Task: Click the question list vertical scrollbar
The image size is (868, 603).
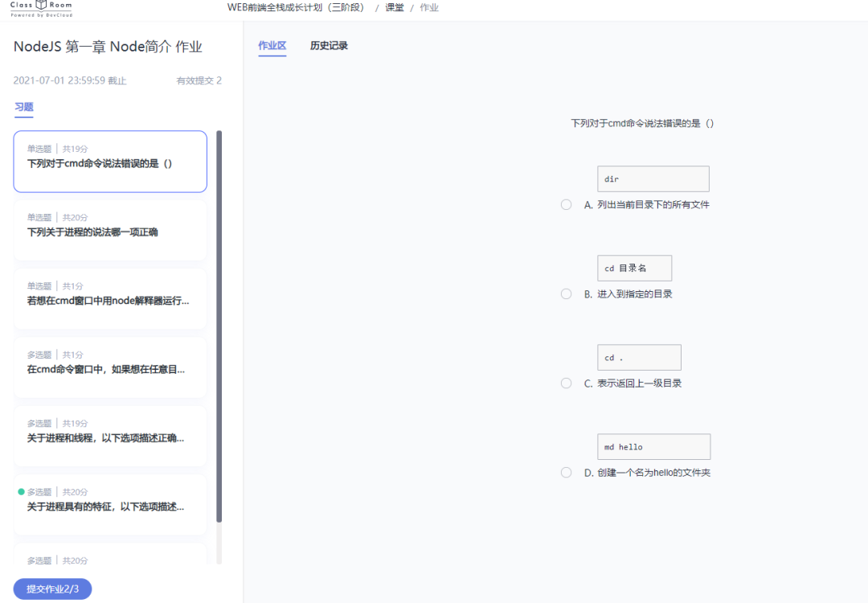Action: 219,326
